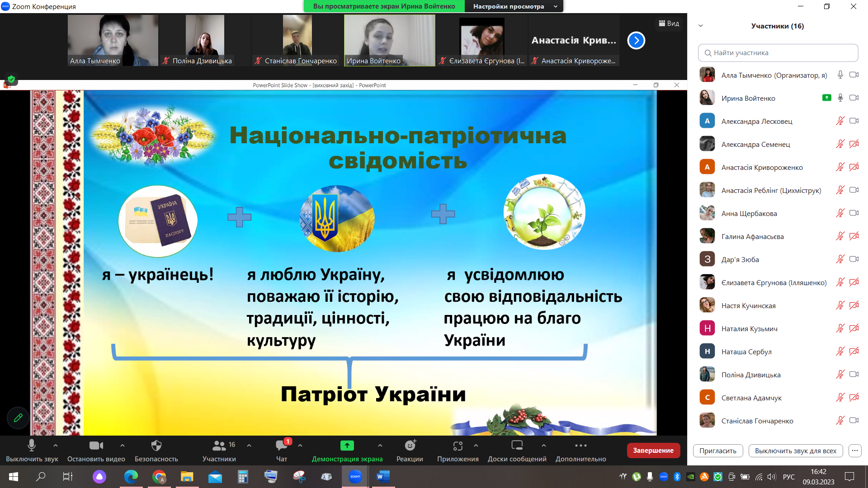Click the Пригласить button
Image resolution: width=868 pixels, height=488 pixels.
717,450
